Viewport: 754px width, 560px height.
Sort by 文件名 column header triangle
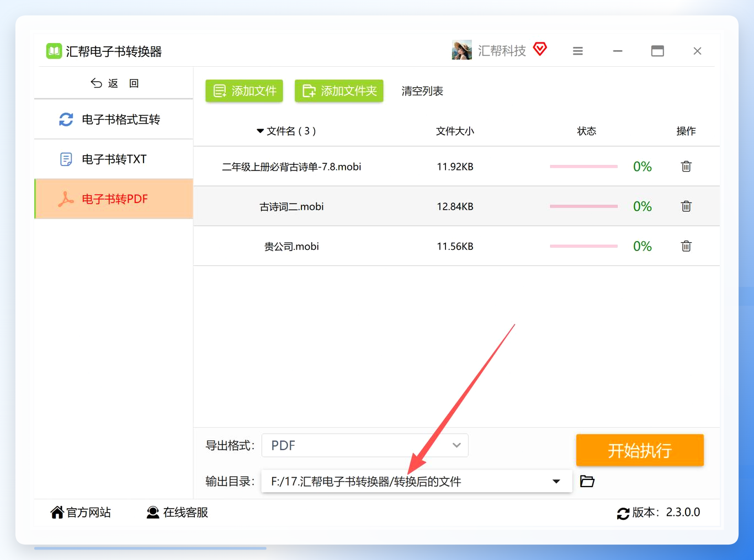coord(260,131)
